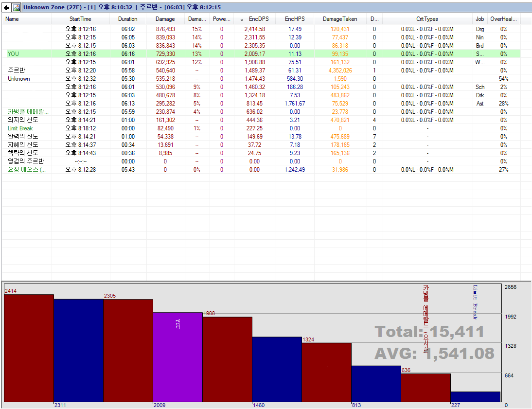Click the Job column header
This screenshot has height=409, width=532.
[x=479, y=19]
